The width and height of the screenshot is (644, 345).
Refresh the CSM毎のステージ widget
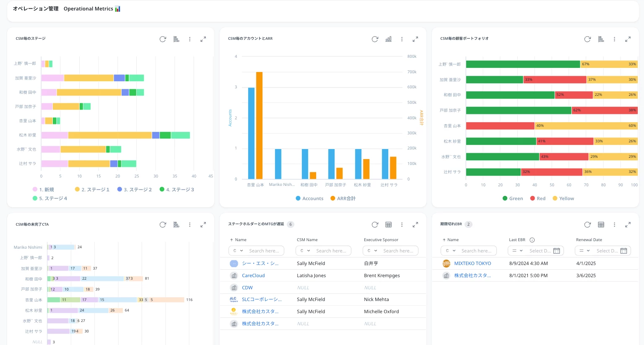(163, 39)
